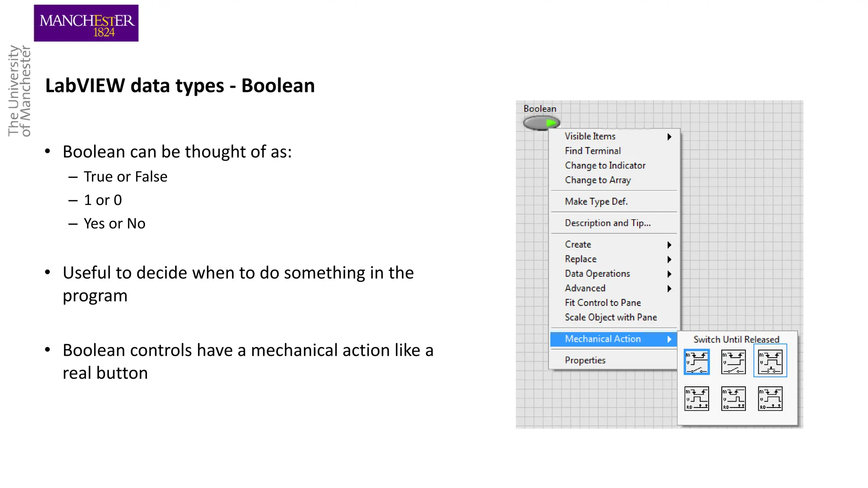Click the Boolean control label

click(540, 109)
